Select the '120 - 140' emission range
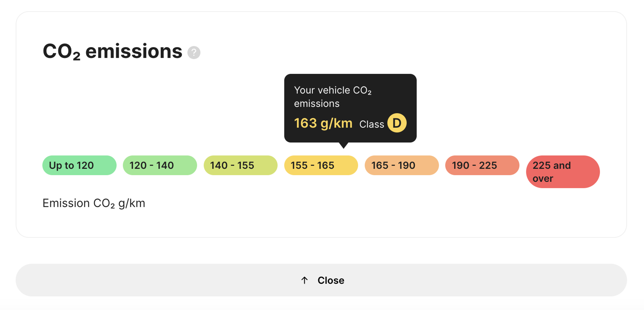644x310 pixels. (160, 165)
